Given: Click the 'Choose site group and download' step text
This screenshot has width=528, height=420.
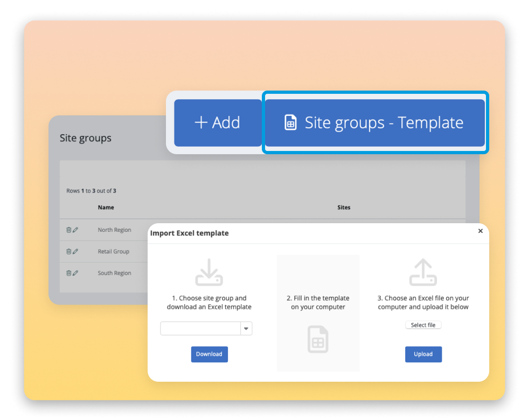Looking at the screenshot, I should point(209,302).
